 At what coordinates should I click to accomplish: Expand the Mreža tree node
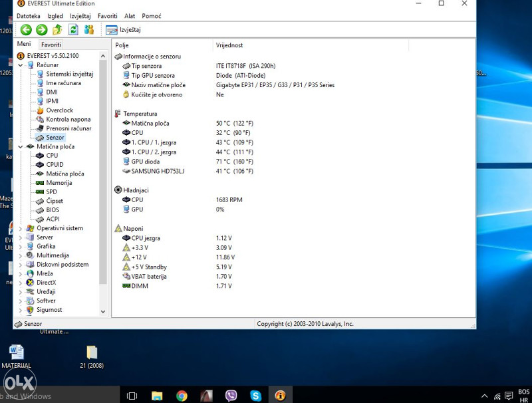click(21, 274)
